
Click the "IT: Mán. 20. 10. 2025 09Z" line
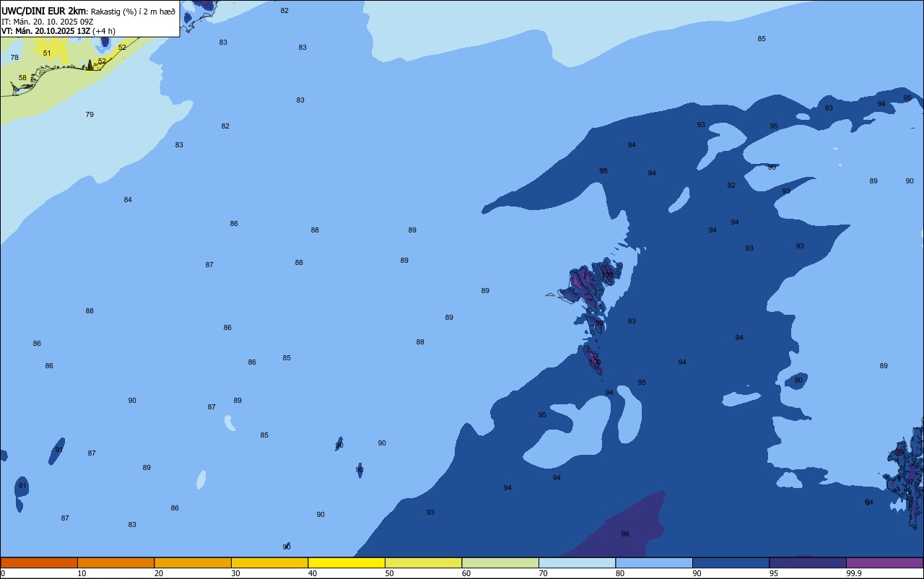47,22
